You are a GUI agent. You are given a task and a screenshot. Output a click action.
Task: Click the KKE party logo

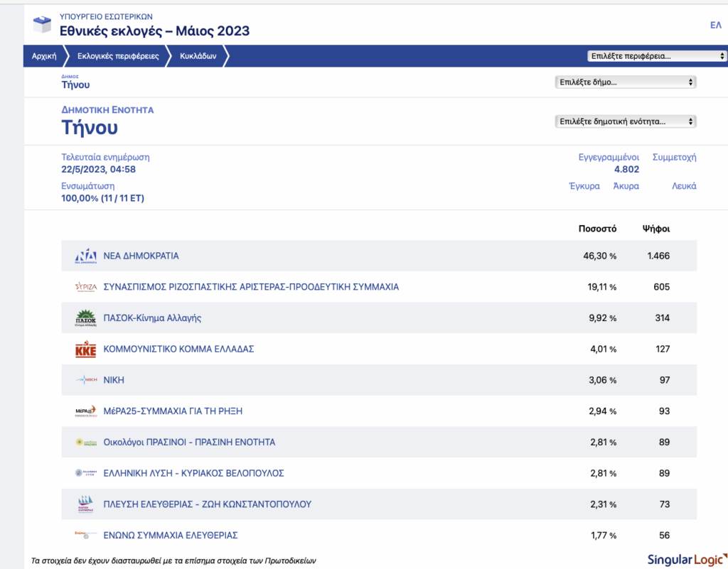click(86, 349)
